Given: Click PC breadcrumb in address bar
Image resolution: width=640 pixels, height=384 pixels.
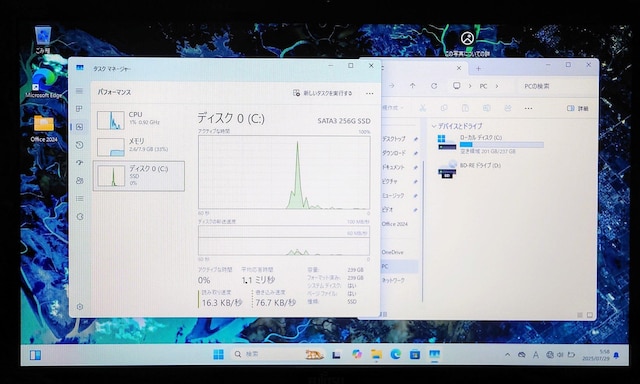Looking at the screenshot, I should (x=483, y=86).
